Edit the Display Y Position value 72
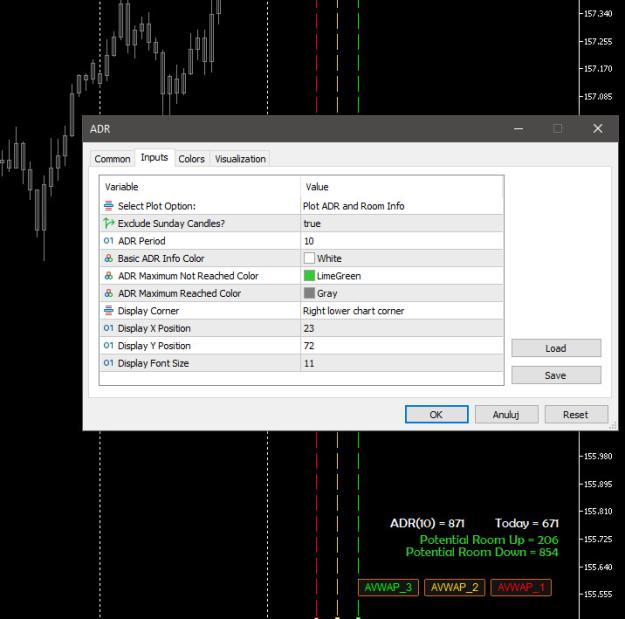 (x=402, y=346)
